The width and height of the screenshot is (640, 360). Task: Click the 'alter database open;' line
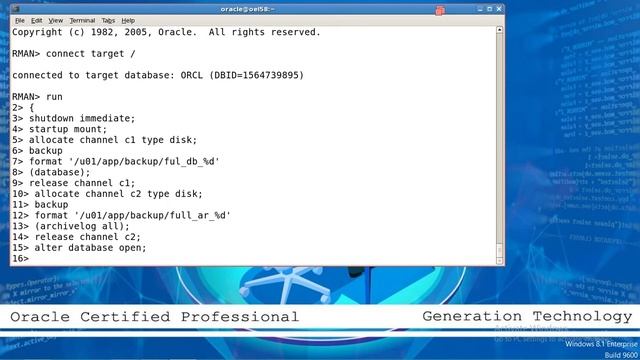click(79, 248)
